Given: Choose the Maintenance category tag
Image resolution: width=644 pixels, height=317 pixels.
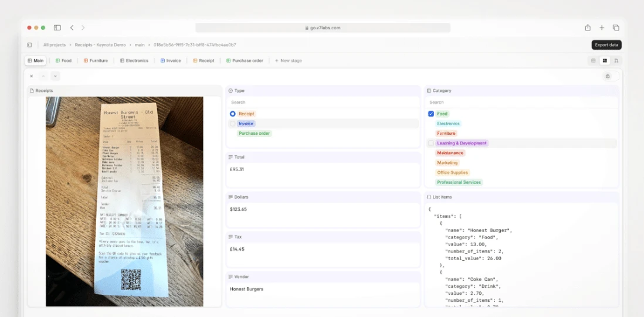Looking at the screenshot, I should click(x=450, y=153).
